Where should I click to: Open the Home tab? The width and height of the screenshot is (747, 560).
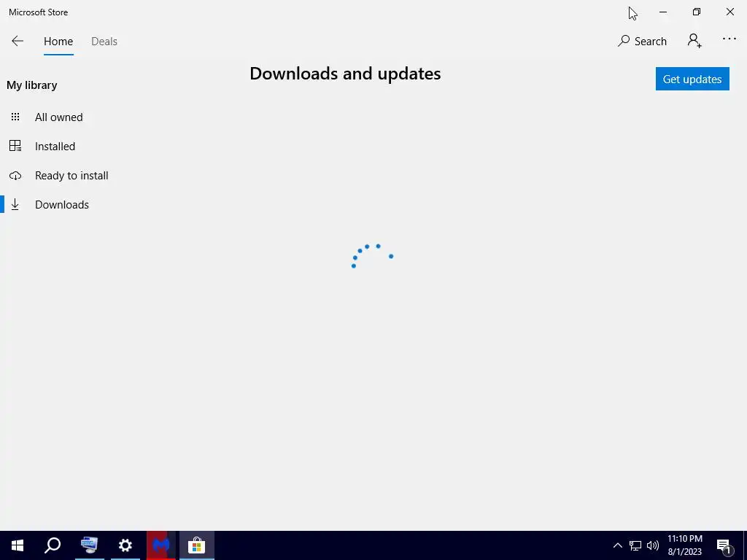[58, 42]
